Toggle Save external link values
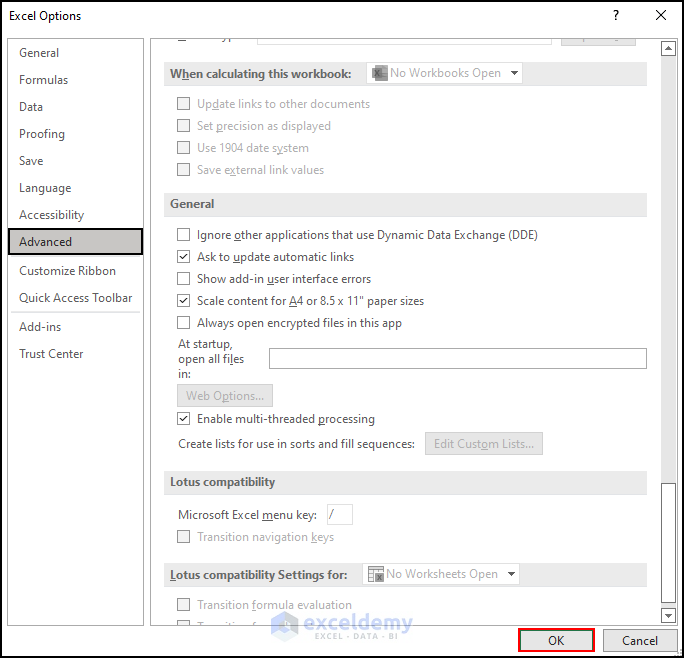This screenshot has height=658, width=684. (184, 170)
